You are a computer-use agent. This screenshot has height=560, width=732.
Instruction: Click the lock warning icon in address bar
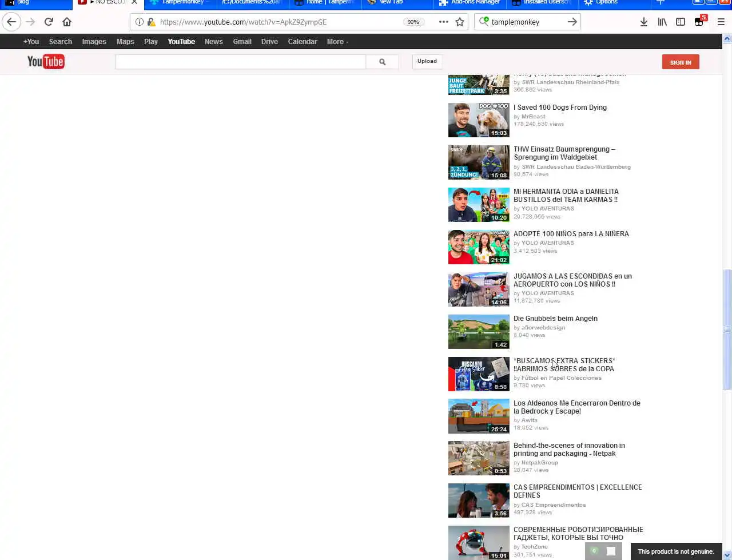pyautogui.click(x=152, y=22)
